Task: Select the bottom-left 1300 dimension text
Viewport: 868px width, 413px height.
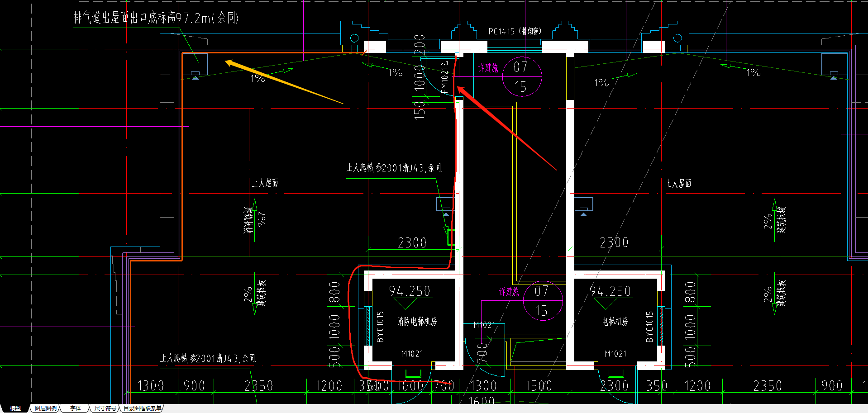Action: pos(150,386)
